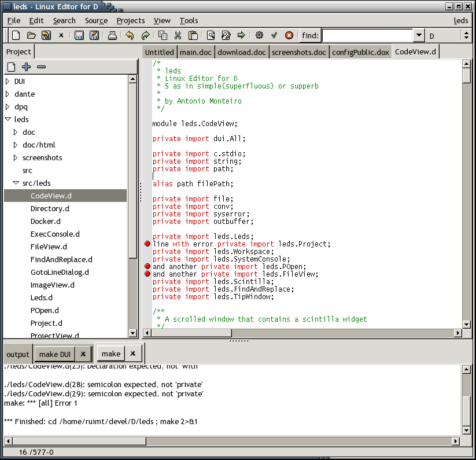Switch to the download.doc tab
Image resolution: width=476 pixels, height=460 pixels.
[242, 52]
